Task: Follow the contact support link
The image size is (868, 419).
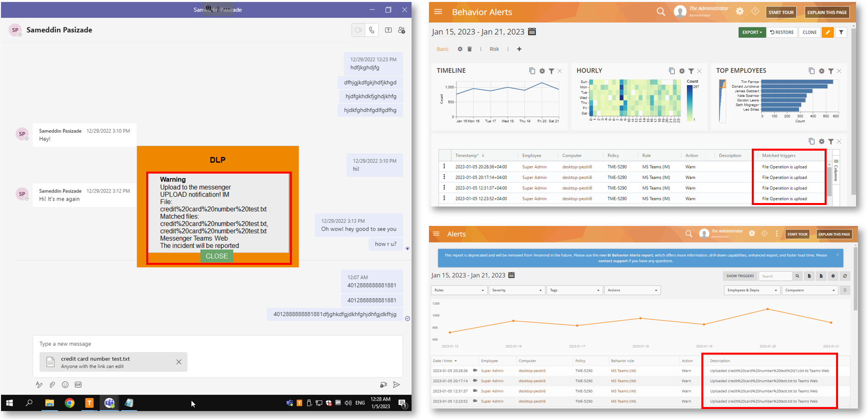Action: point(613,261)
